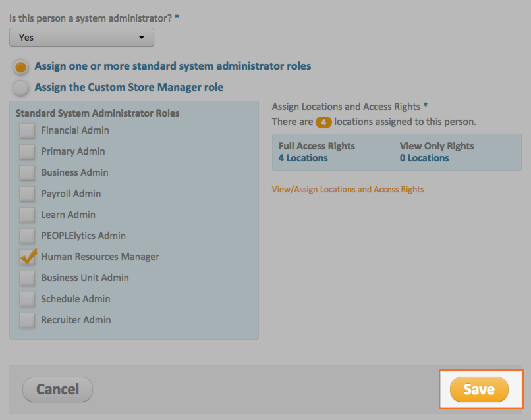This screenshot has width=531, height=420.
Task: Check the Payroll Admin role box
Action: pos(27,194)
